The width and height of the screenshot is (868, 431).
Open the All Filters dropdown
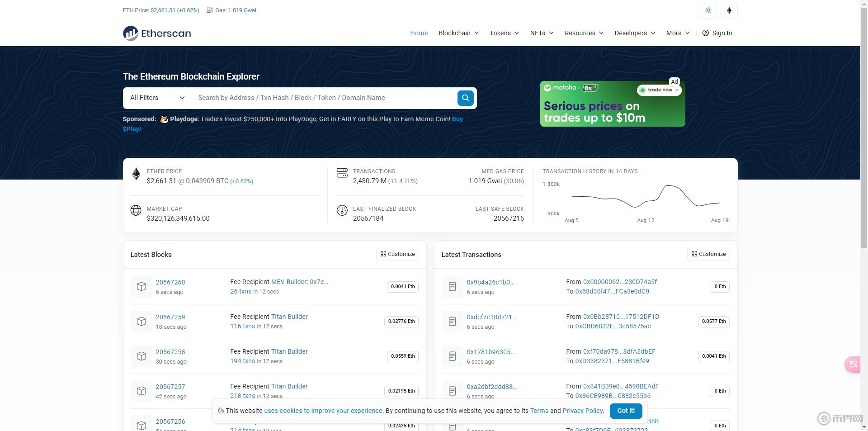coord(157,98)
